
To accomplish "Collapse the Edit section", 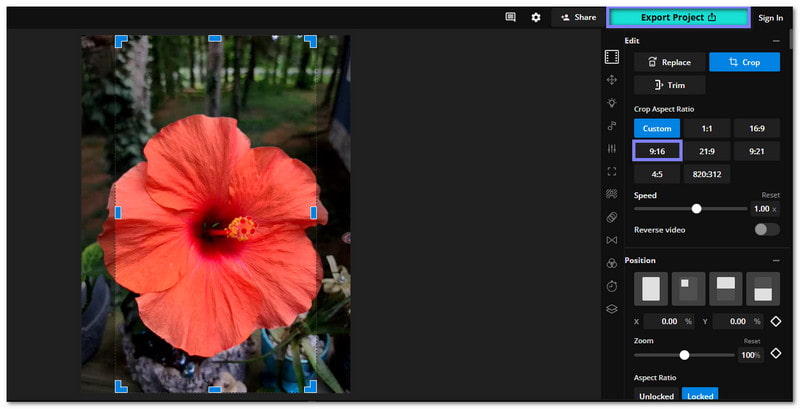I will pos(775,41).
